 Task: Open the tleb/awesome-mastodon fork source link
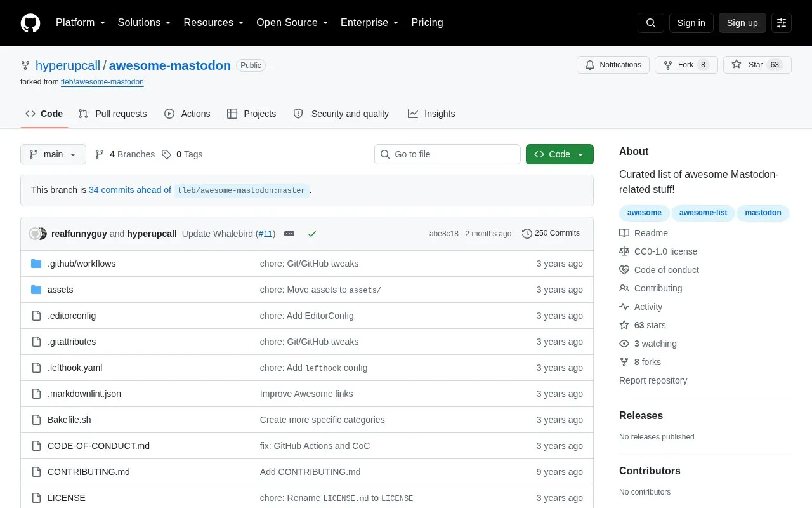click(102, 82)
